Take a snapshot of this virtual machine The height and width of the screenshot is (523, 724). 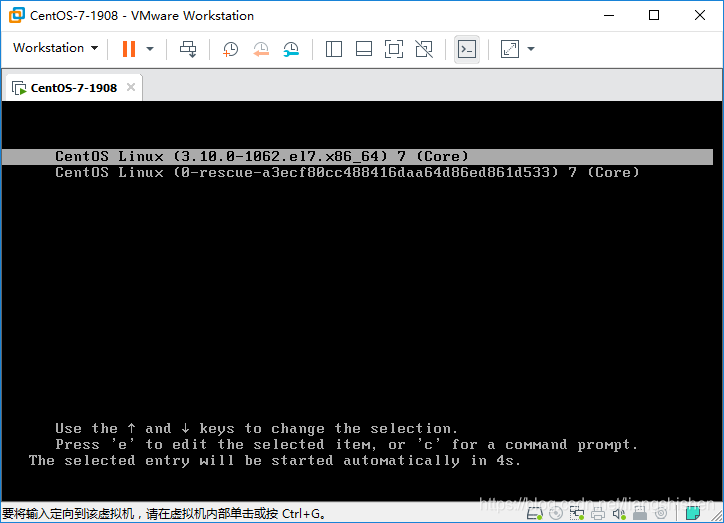[230, 49]
